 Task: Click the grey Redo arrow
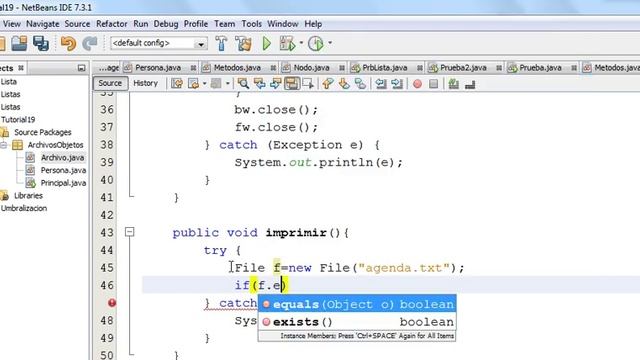(x=90, y=43)
